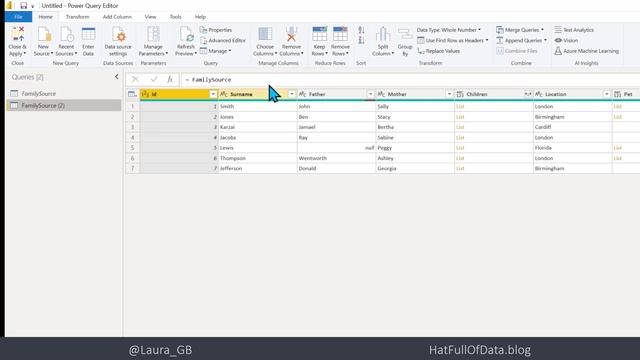This screenshot has height=360, width=640.
Task: Open the New Source icon
Action: [44, 34]
